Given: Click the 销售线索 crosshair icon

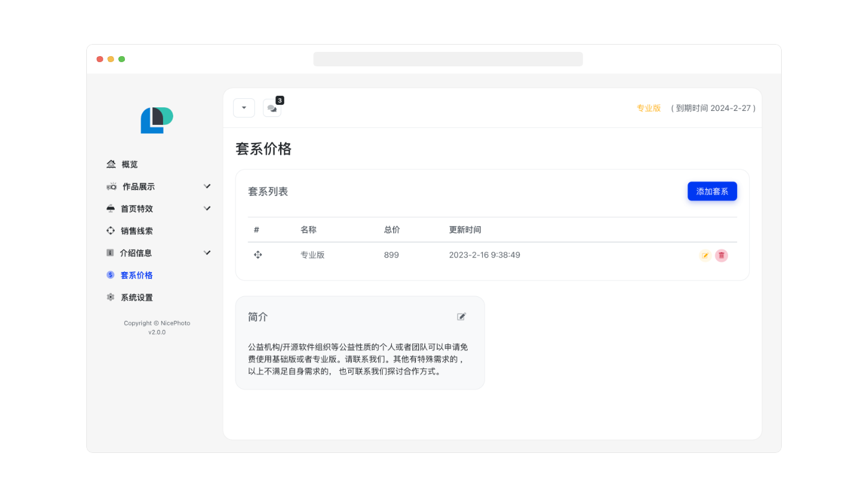Looking at the screenshot, I should click(x=110, y=230).
